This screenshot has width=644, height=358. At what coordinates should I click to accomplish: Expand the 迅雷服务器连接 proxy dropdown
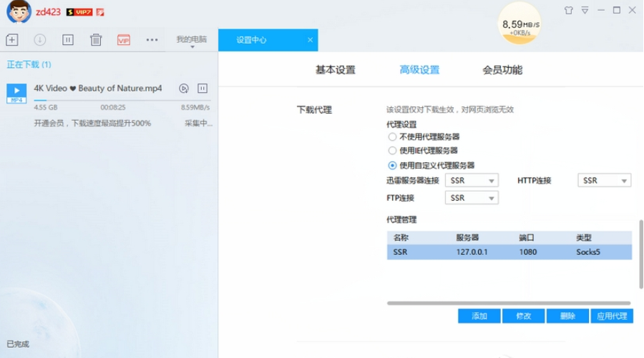(x=471, y=181)
